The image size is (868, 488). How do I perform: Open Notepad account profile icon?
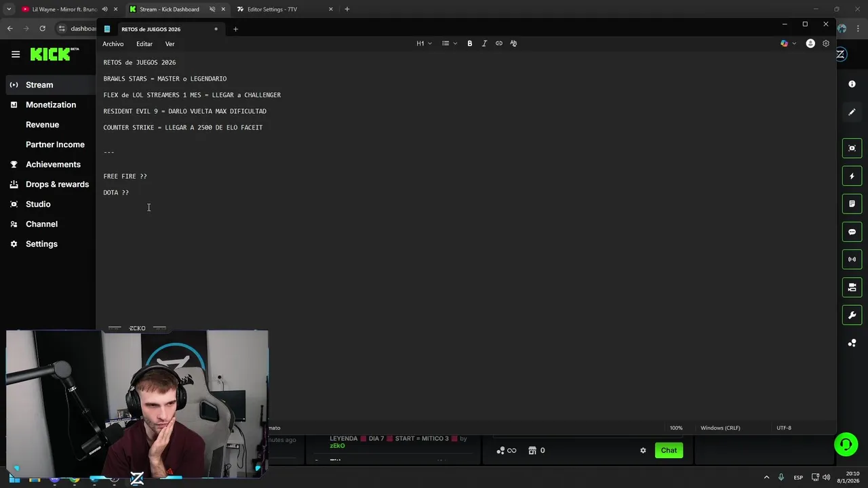click(x=810, y=43)
